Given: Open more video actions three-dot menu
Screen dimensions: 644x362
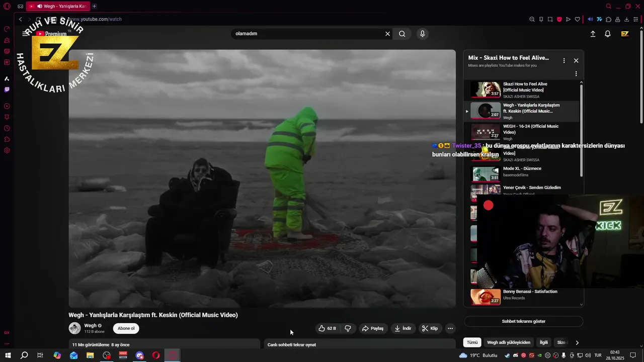Looking at the screenshot, I should pyautogui.click(x=450, y=328).
